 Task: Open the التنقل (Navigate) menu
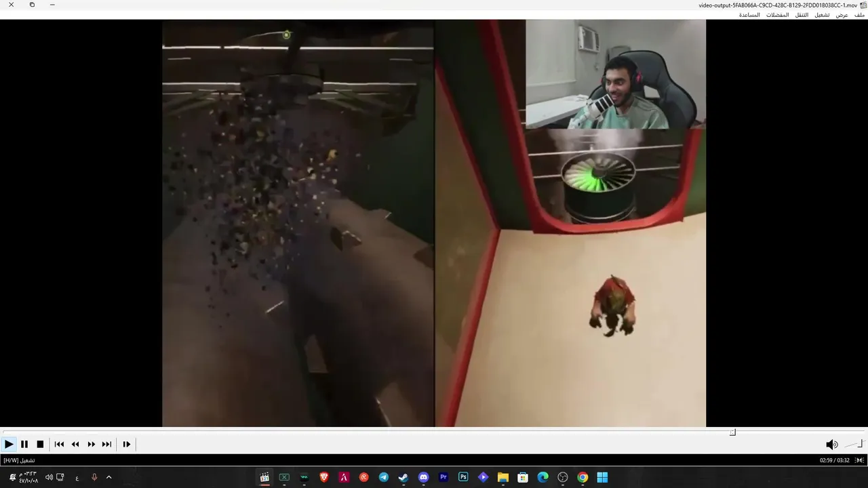(802, 15)
